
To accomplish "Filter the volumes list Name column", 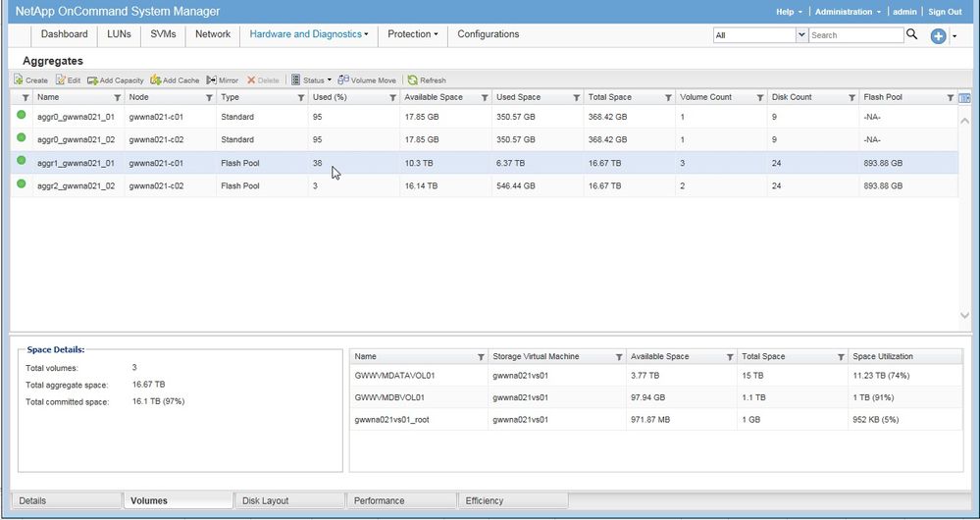I will (x=482, y=357).
